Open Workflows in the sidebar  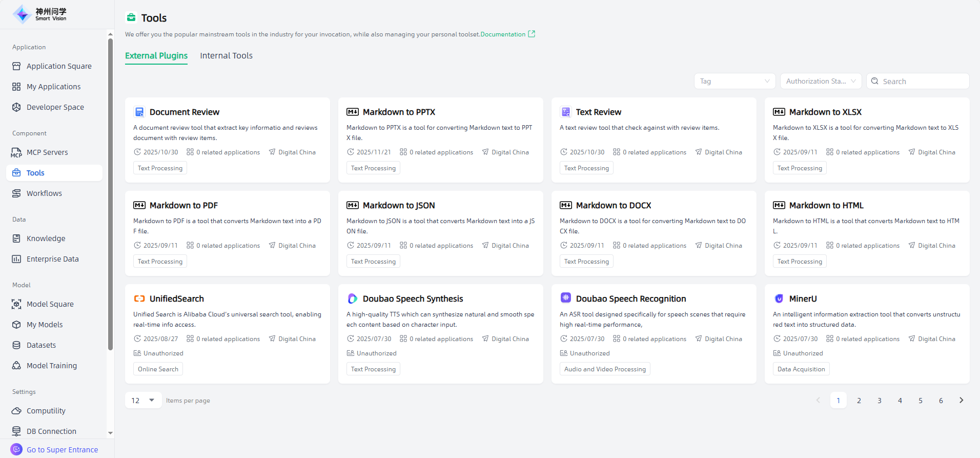click(44, 193)
